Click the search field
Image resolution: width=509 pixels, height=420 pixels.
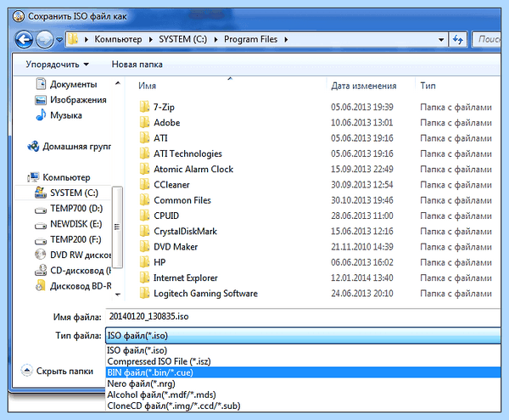point(487,40)
